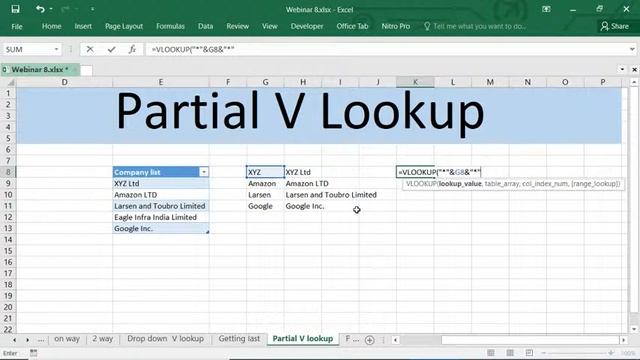Select column E header
Viewport: 640px width, 360px height.
point(161,82)
